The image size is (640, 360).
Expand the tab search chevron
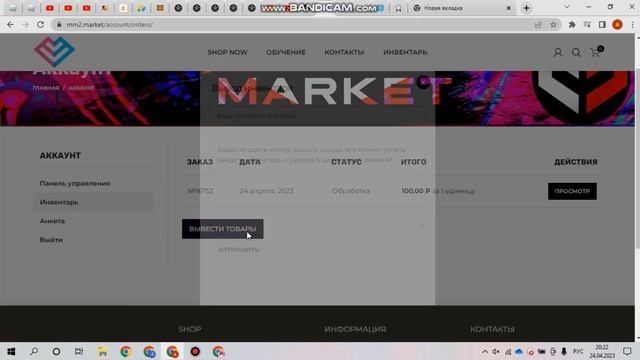(567, 7)
